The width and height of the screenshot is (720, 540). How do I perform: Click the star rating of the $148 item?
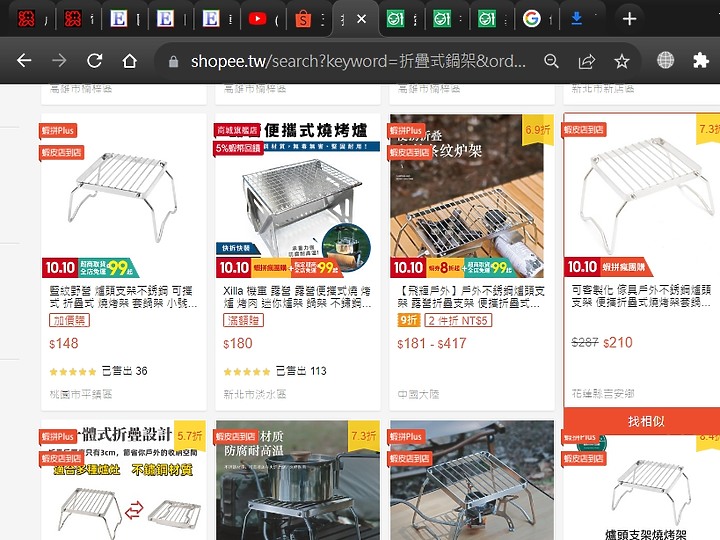pyautogui.click(x=73, y=371)
